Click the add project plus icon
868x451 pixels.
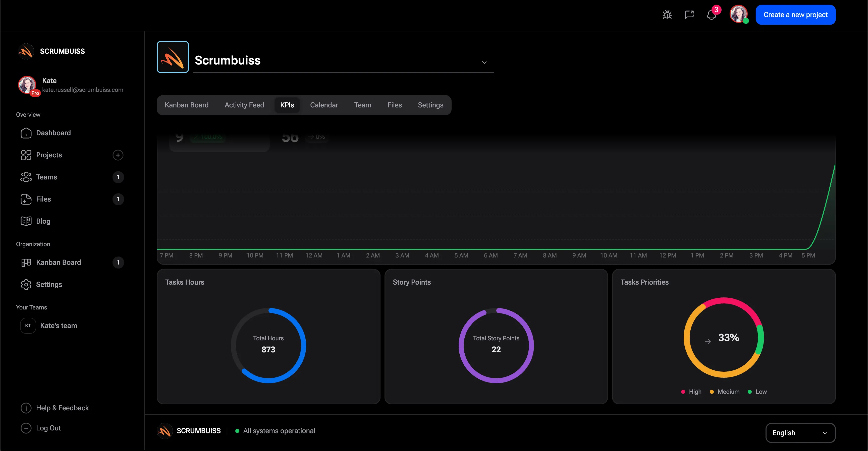pos(118,155)
